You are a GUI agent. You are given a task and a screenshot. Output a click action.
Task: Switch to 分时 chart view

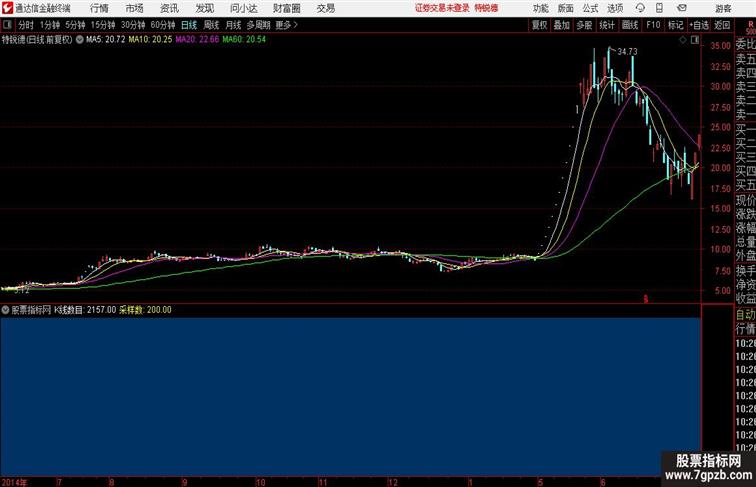[26, 25]
